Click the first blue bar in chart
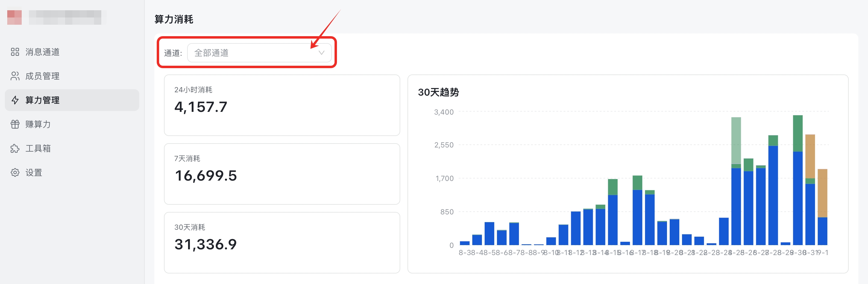 (465, 243)
